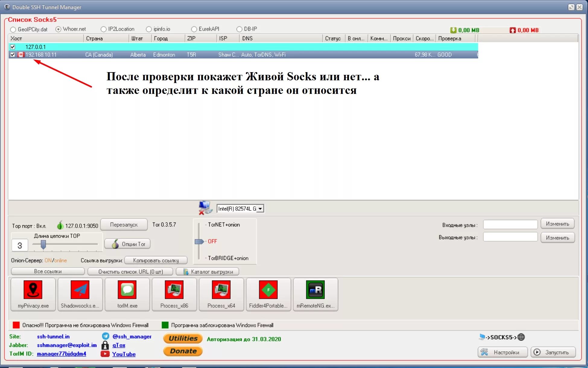Open mRemoteNG application icon
This screenshot has height=368, width=588.
[x=315, y=294]
